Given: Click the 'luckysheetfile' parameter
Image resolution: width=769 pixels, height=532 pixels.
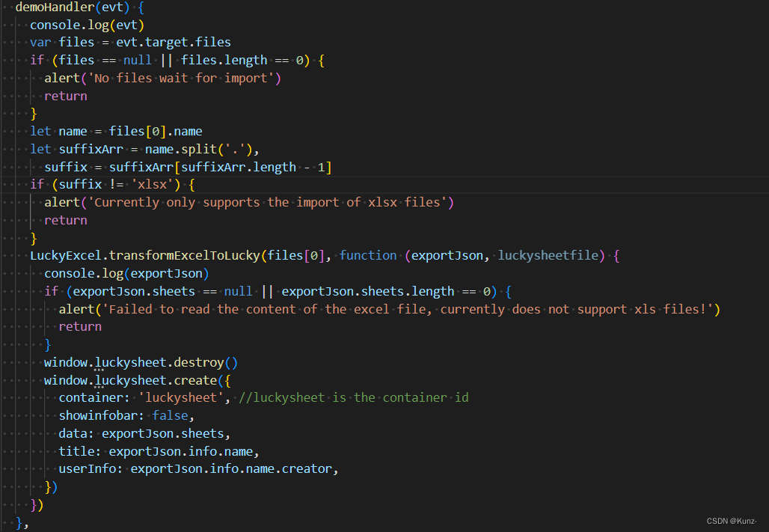Looking at the screenshot, I should [548, 256].
